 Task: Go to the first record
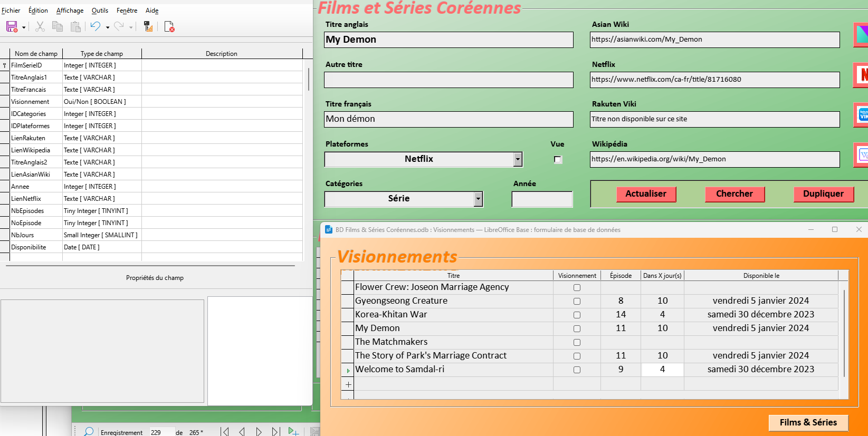pyautogui.click(x=225, y=432)
